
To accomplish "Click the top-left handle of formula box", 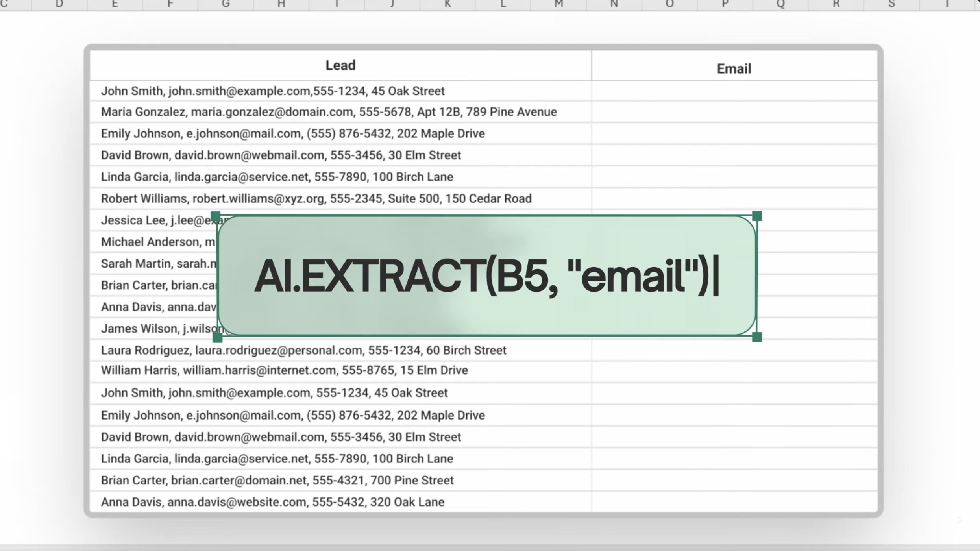I will pyautogui.click(x=216, y=216).
